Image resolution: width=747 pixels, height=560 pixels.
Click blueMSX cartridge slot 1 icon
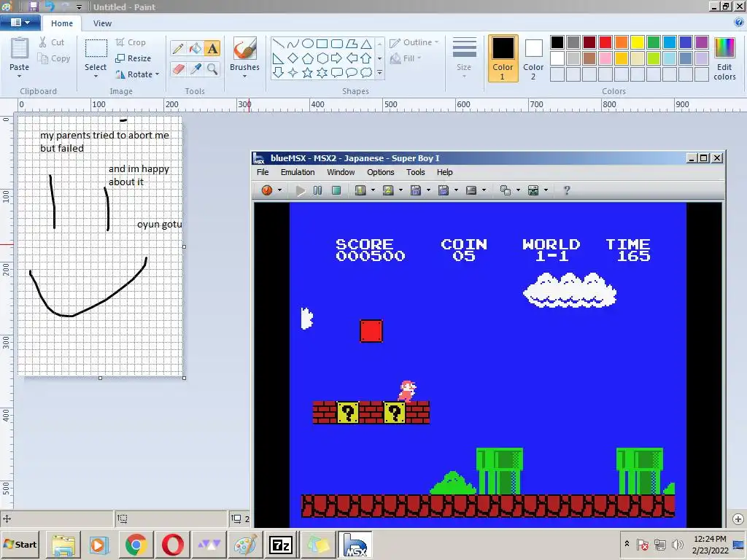click(x=360, y=190)
